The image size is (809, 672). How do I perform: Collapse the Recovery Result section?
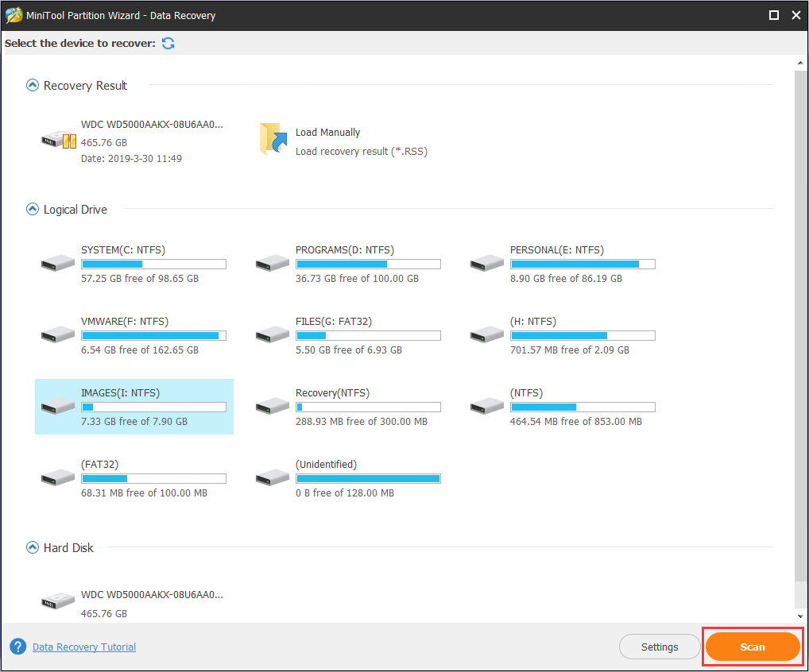click(x=32, y=85)
